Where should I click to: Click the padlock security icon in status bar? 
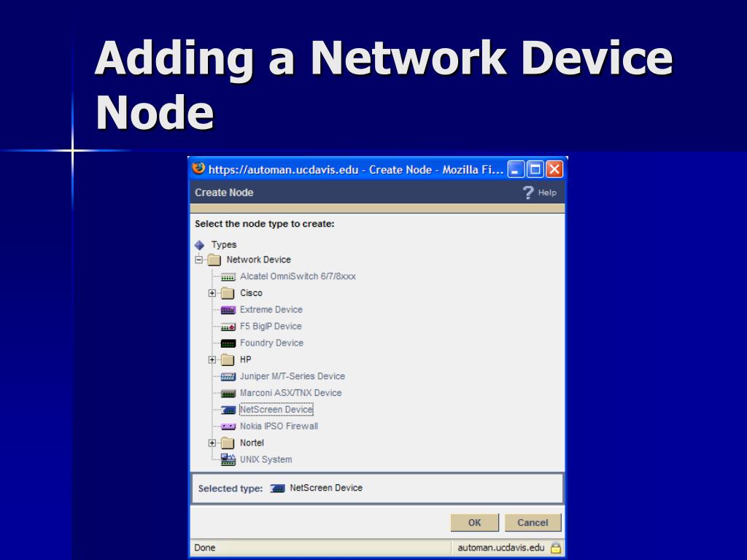[x=555, y=548]
